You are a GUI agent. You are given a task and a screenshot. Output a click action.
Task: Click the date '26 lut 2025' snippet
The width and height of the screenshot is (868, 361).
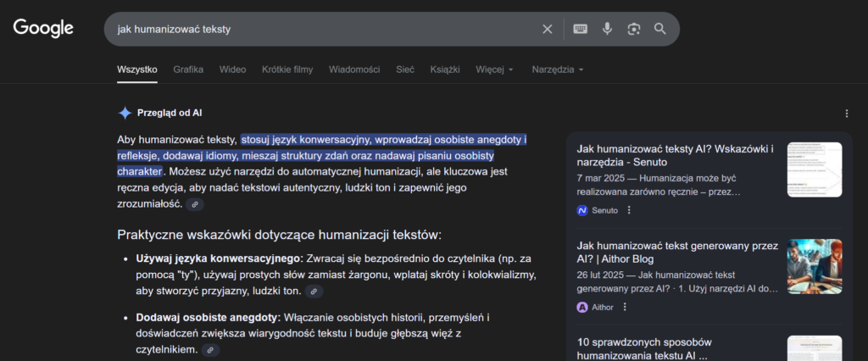(x=601, y=275)
